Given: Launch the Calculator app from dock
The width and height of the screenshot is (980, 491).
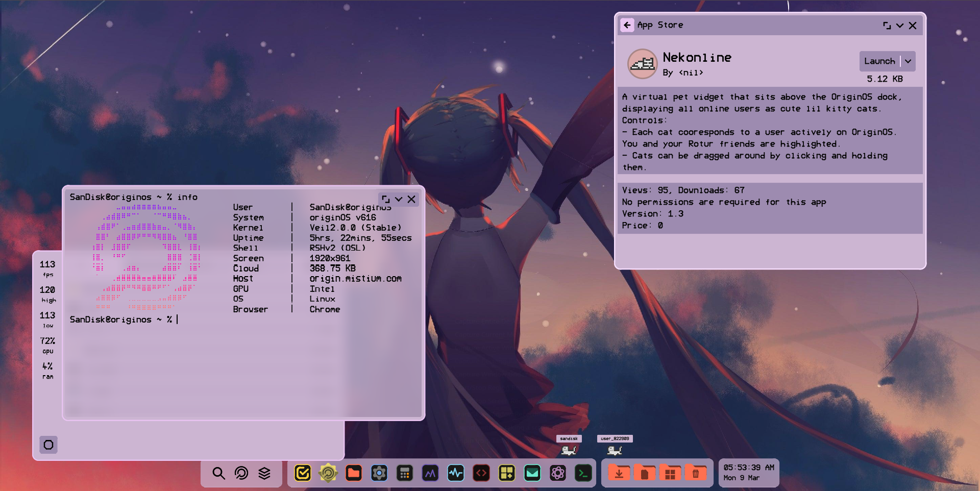Looking at the screenshot, I should pyautogui.click(x=405, y=473).
